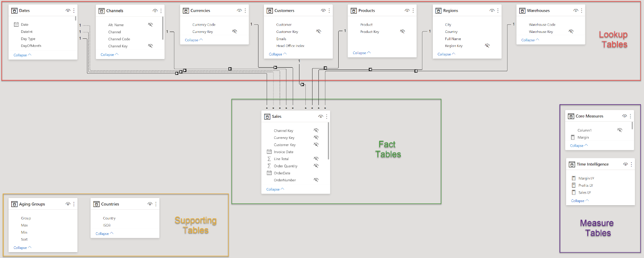
Task: Click the Sales table header icon
Action: tap(267, 116)
